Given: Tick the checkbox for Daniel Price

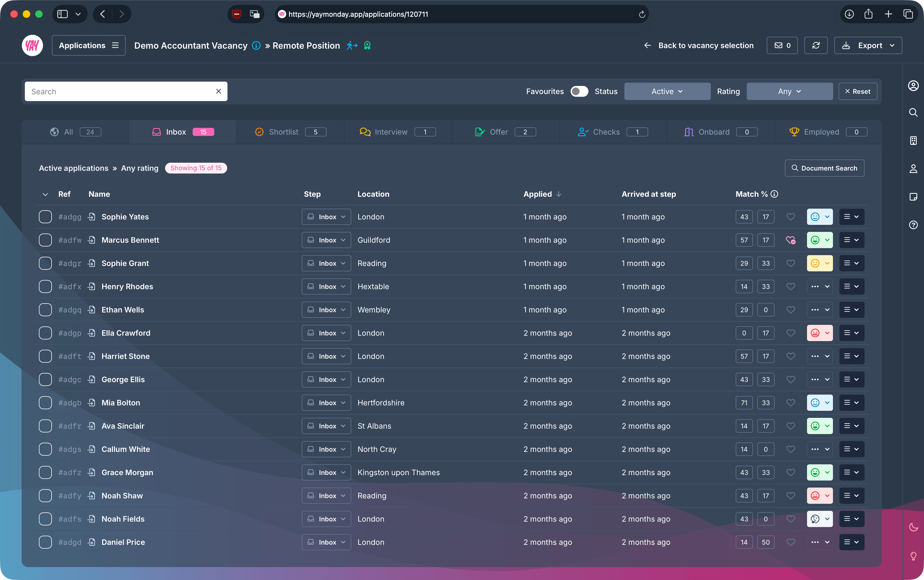Looking at the screenshot, I should coord(45,542).
